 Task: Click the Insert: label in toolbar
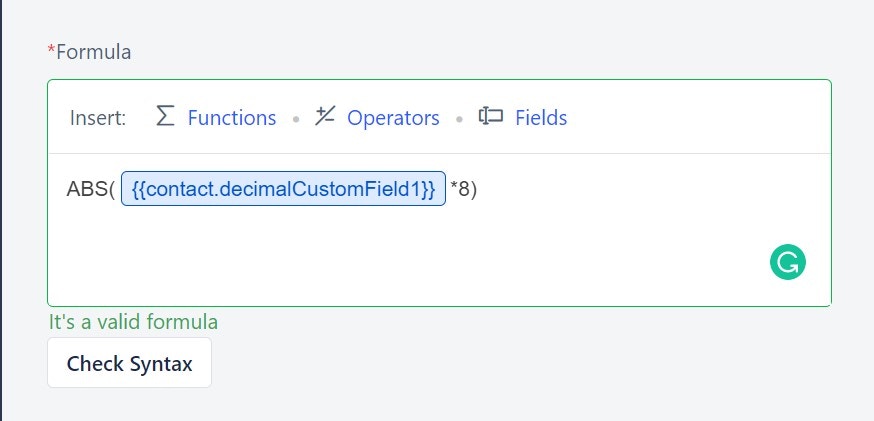(98, 118)
